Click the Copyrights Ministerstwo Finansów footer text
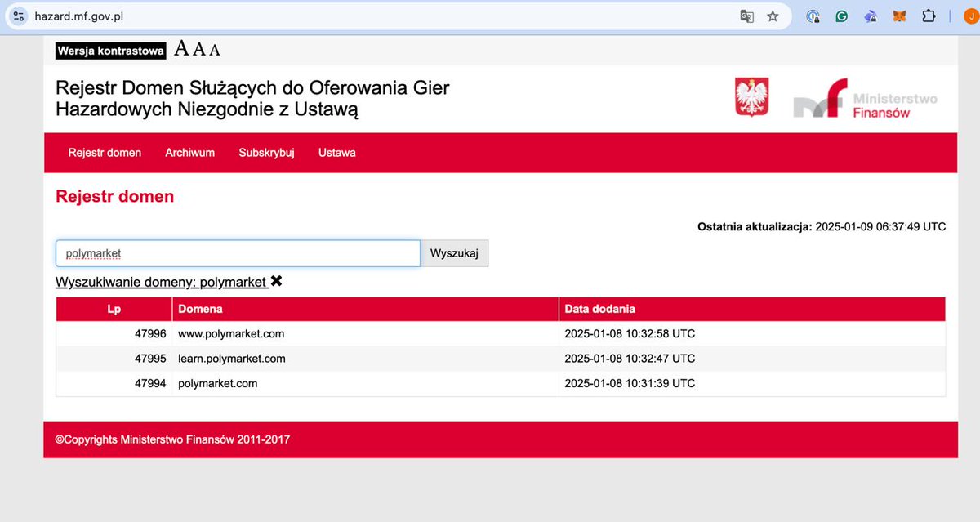This screenshot has height=522, width=980. (x=172, y=439)
